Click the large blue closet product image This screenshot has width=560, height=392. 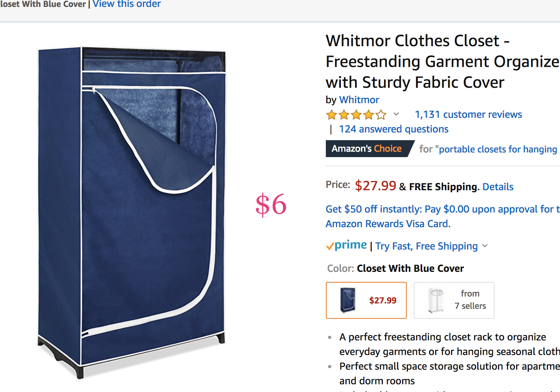pos(131,211)
